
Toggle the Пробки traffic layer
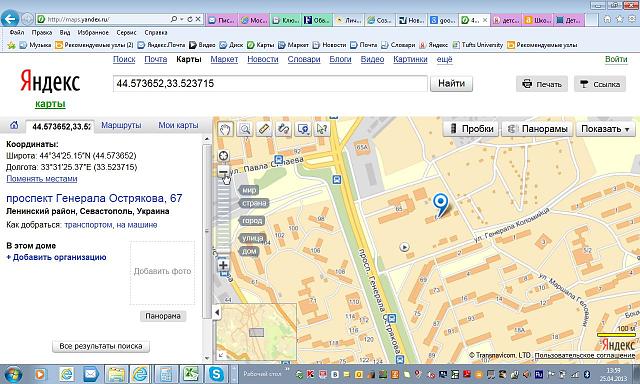click(471, 129)
